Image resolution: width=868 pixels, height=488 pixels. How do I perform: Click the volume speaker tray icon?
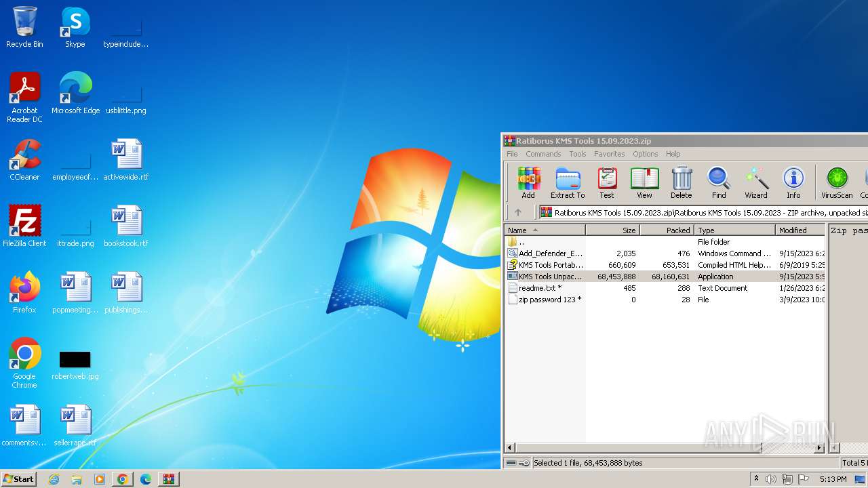click(x=771, y=479)
